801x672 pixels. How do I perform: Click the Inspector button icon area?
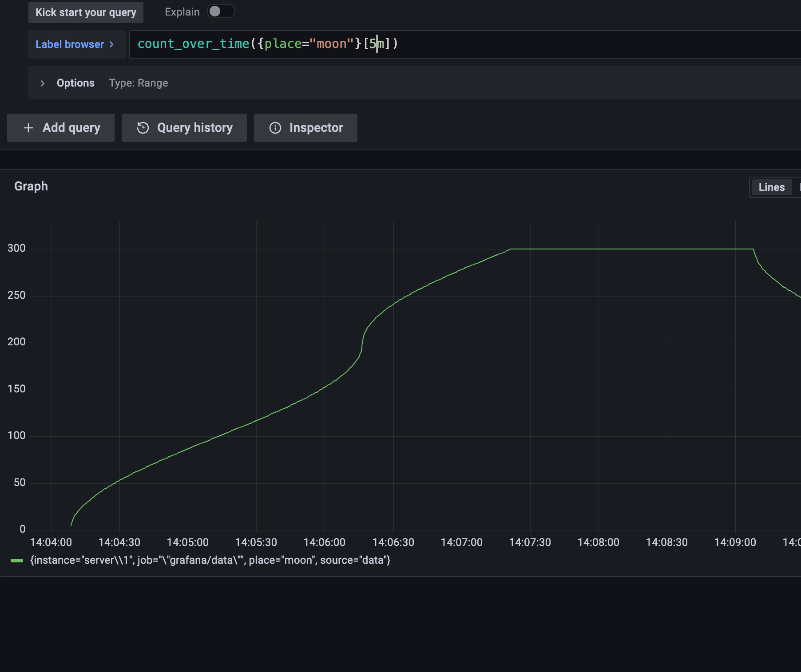click(x=275, y=128)
